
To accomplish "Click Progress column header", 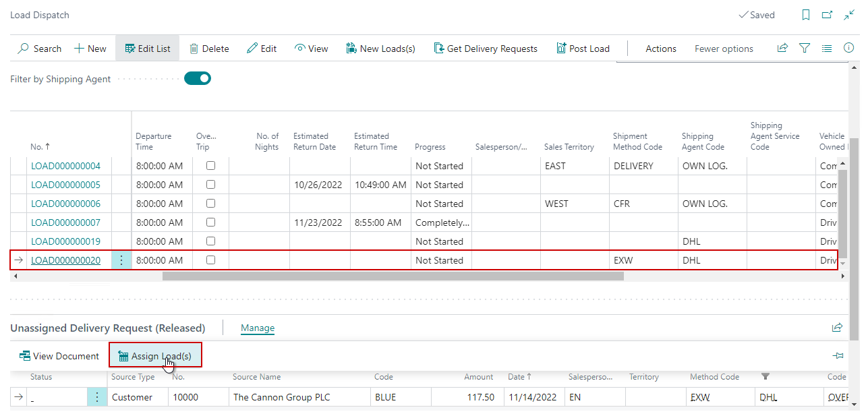I will point(430,147).
